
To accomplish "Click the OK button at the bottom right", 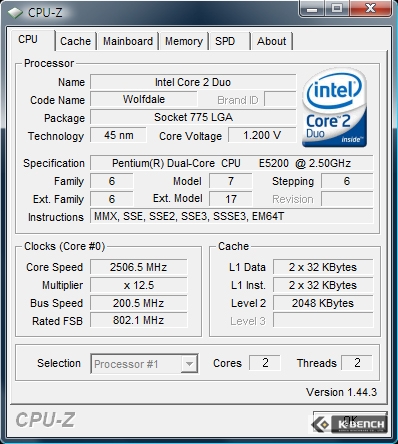I will [350, 422].
